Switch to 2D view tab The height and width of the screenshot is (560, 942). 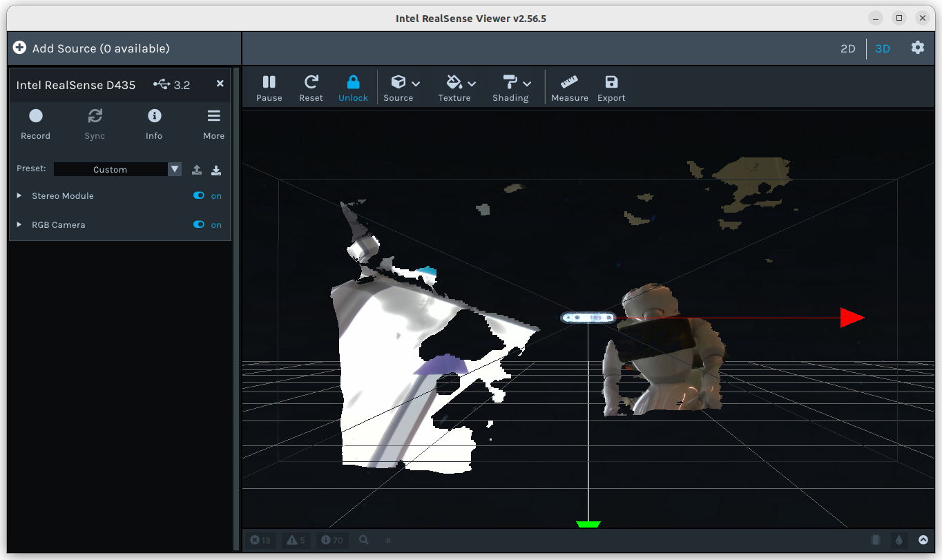[847, 48]
